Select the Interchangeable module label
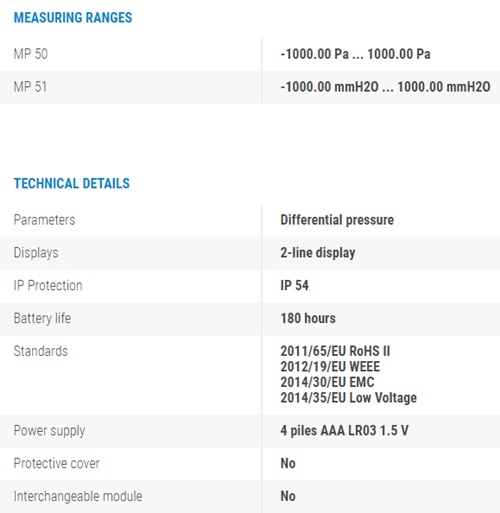The image size is (500, 513). tap(78, 496)
